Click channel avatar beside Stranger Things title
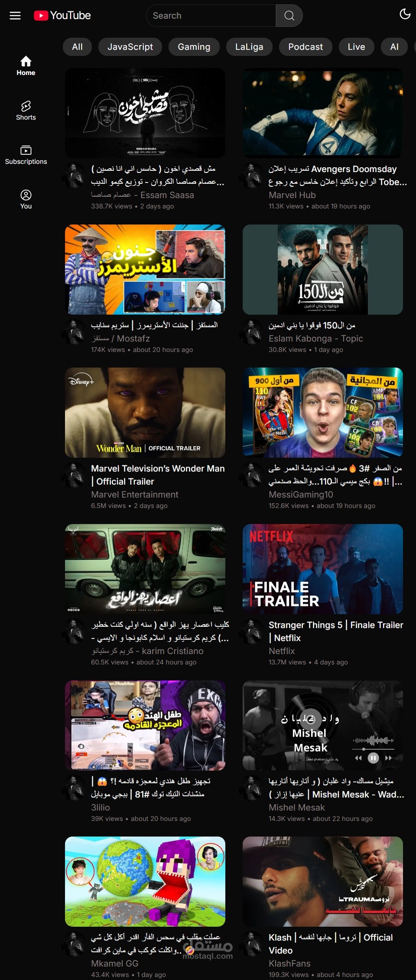This screenshot has width=416, height=980. click(251, 631)
